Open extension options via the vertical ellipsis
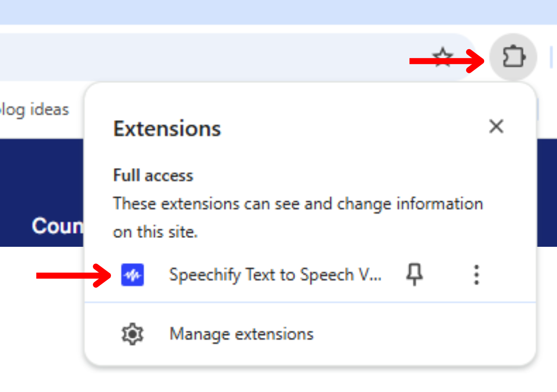This screenshot has width=557, height=392. tap(476, 275)
